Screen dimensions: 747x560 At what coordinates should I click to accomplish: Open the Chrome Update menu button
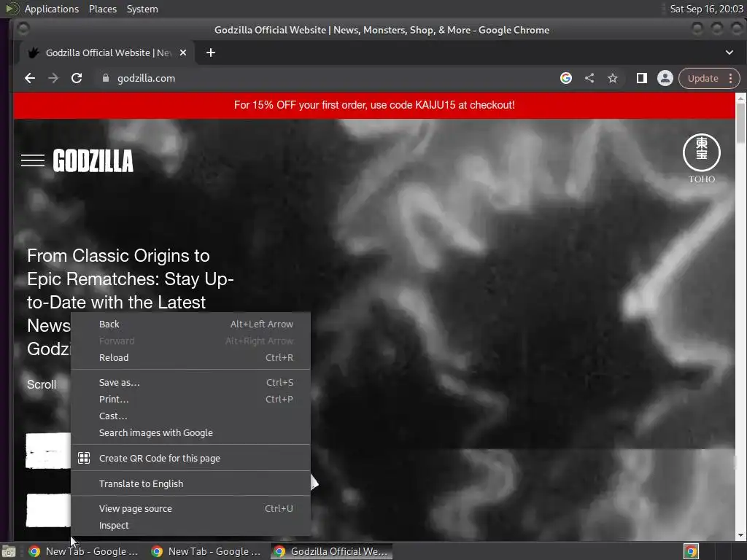pos(709,78)
